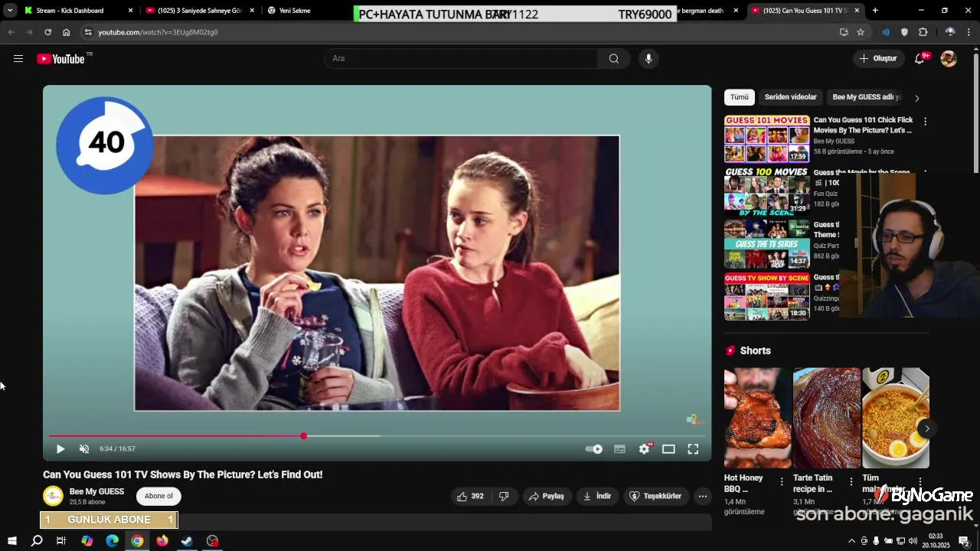
Task: Click the address bar URL
Action: click(158, 32)
